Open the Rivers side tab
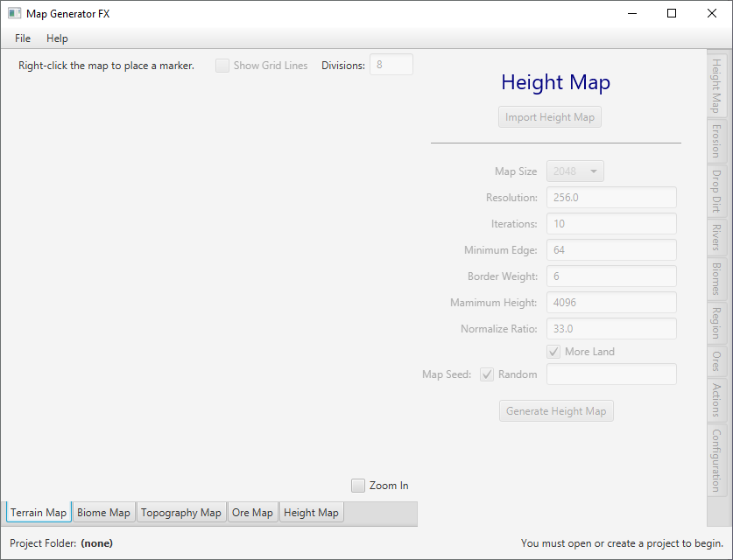 coord(716,236)
